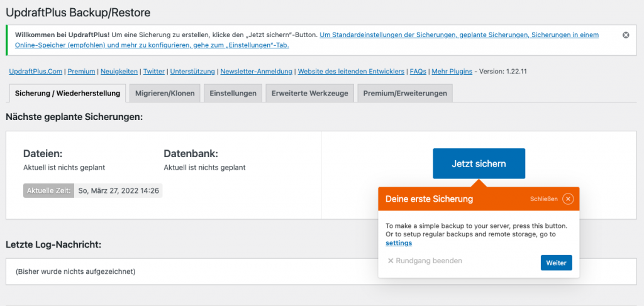Click the Jetzt sichern button
The width and height of the screenshot is (644, 306).
[x=479, y=163]
